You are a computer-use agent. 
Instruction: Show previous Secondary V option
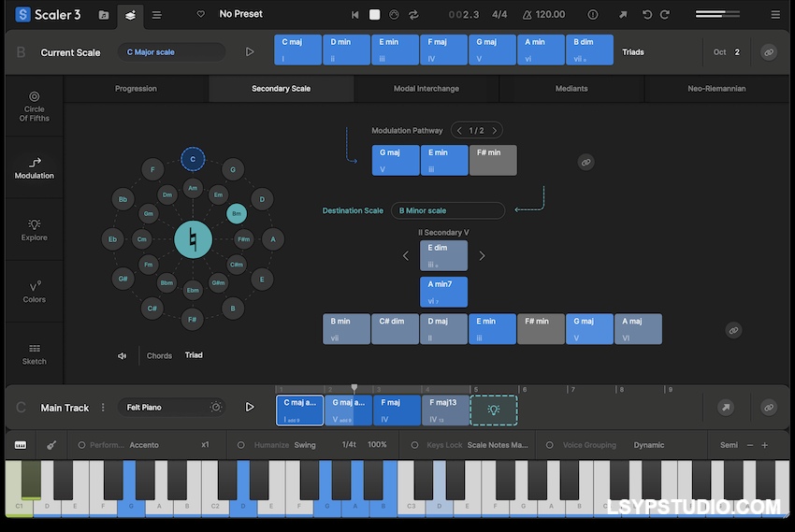(x=406, y=256)
